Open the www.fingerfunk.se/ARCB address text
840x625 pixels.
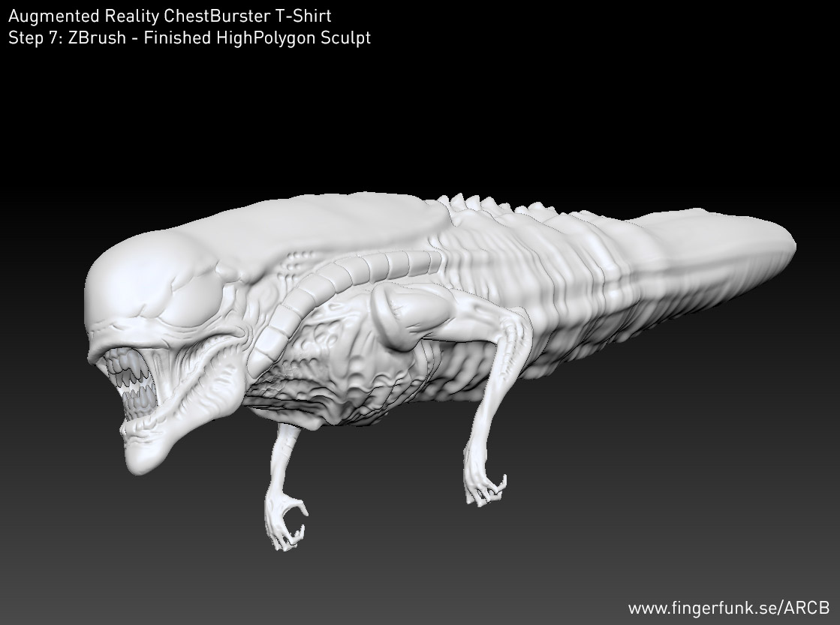(729, 608)
